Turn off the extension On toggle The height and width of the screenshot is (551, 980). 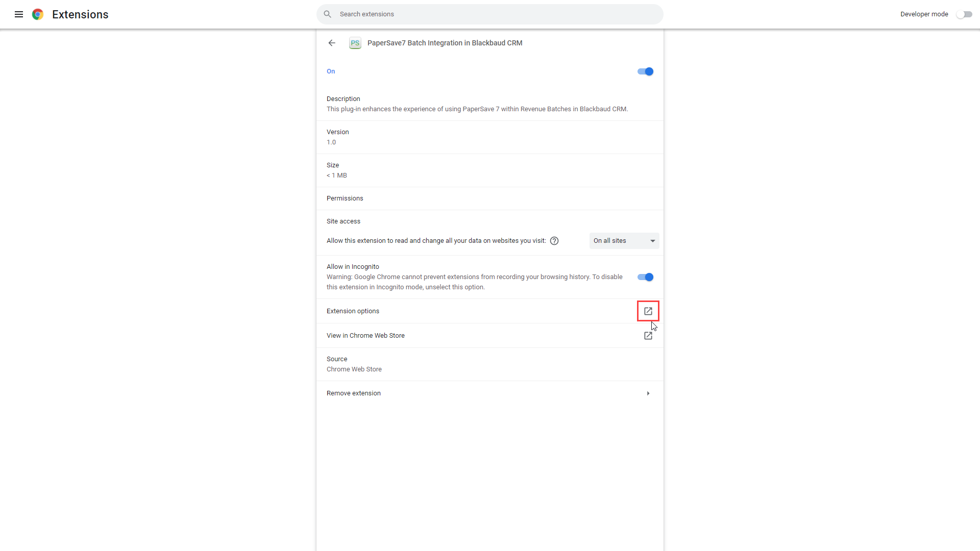[x=645, y=71]
